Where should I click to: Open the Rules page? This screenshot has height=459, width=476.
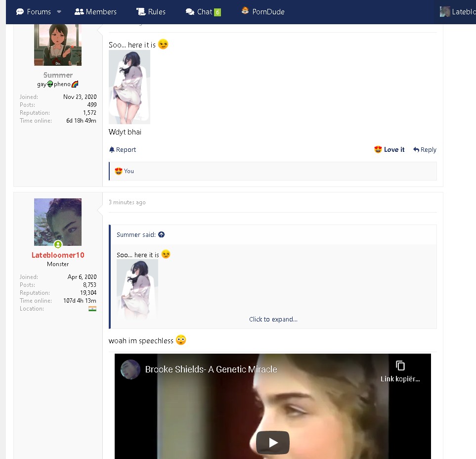[151, 12]
